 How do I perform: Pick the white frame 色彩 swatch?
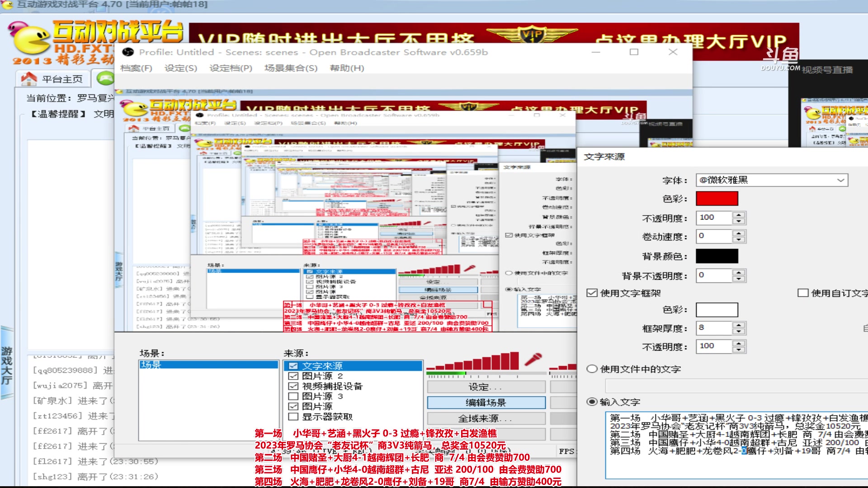[x=717, y=310]
